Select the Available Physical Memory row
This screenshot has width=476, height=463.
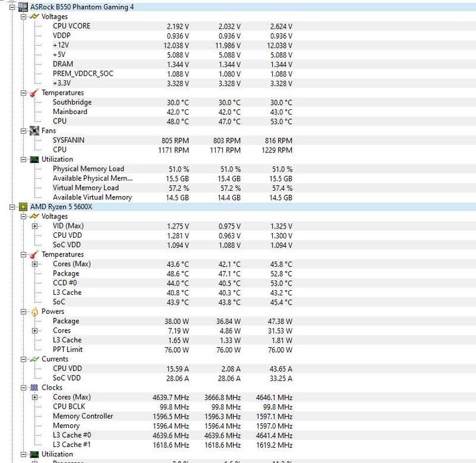(x=172, y=178)
